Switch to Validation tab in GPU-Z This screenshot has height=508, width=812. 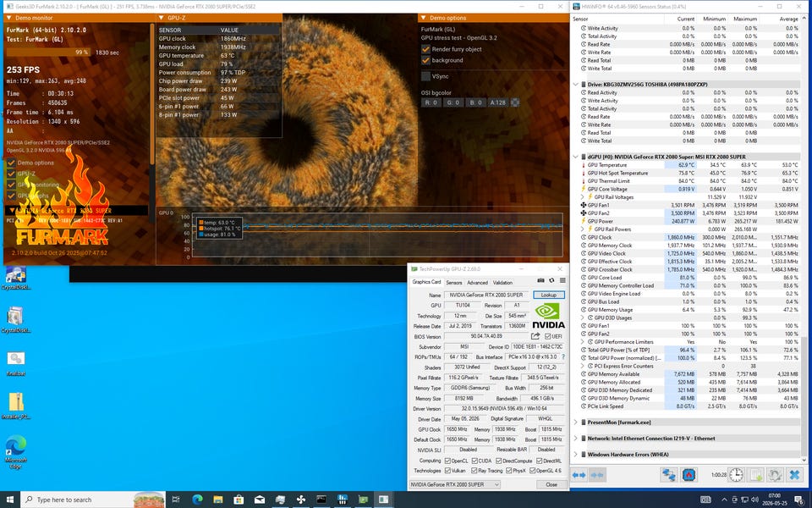tap(502, 283)
